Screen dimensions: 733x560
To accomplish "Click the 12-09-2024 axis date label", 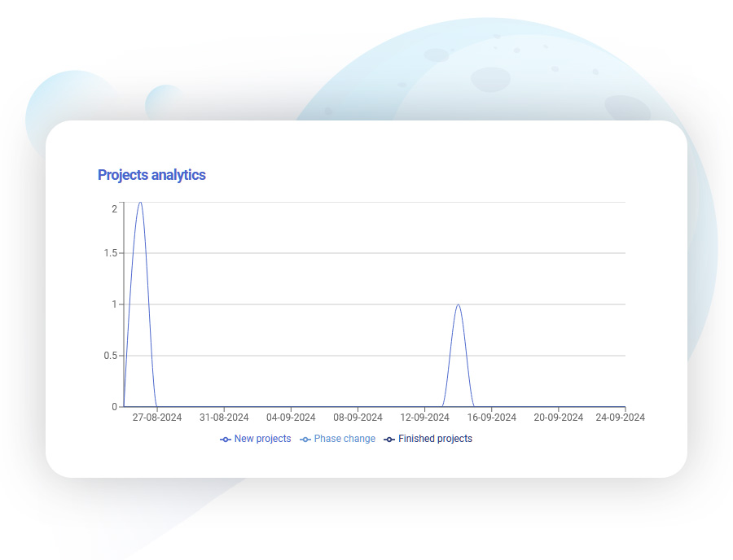I will pyautogui.click(x=424, y=418).
